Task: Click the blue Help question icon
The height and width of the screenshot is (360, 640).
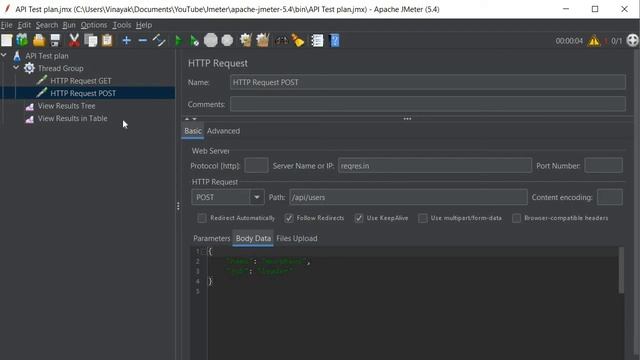Action: (x=334, y=40)
